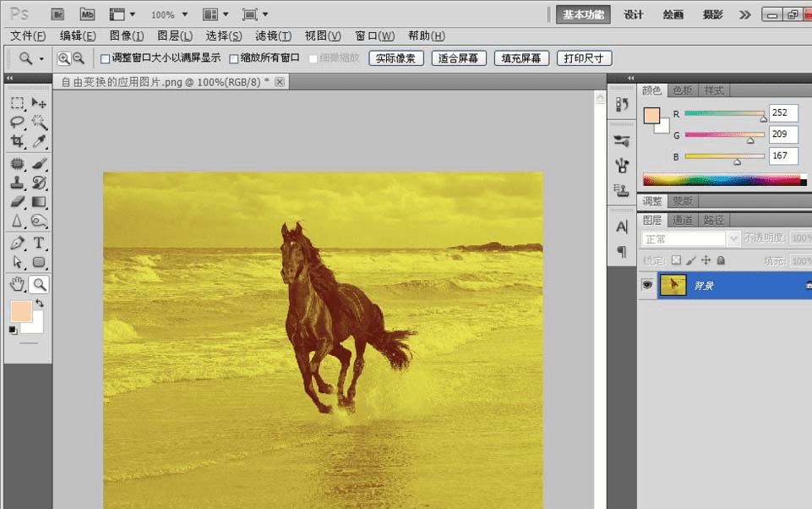Click the 适合屏幕 button
This screenshot has width=812, height=509.
coord(457,58)
